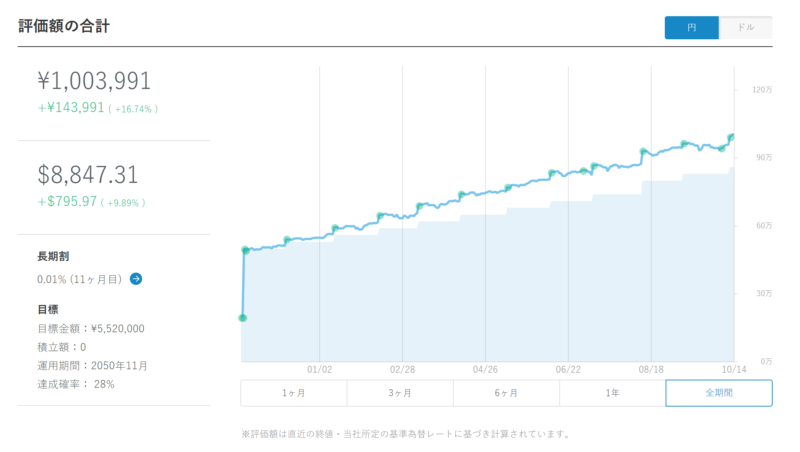This screenshot has height=452, width=800.
Task: Click the 10/14 date axis label
Action: pos(734,369)
